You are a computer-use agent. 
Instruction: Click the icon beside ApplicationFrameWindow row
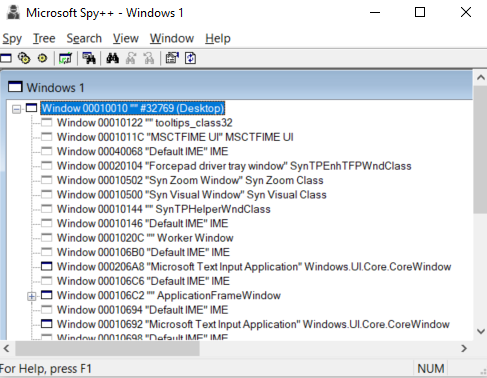click(46, 295)
